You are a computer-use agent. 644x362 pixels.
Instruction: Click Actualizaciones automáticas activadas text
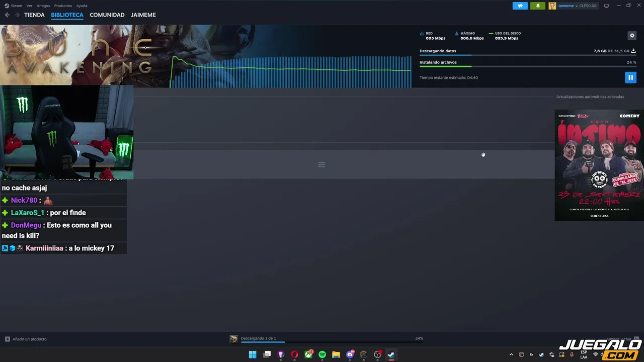(x=590, y=97)
